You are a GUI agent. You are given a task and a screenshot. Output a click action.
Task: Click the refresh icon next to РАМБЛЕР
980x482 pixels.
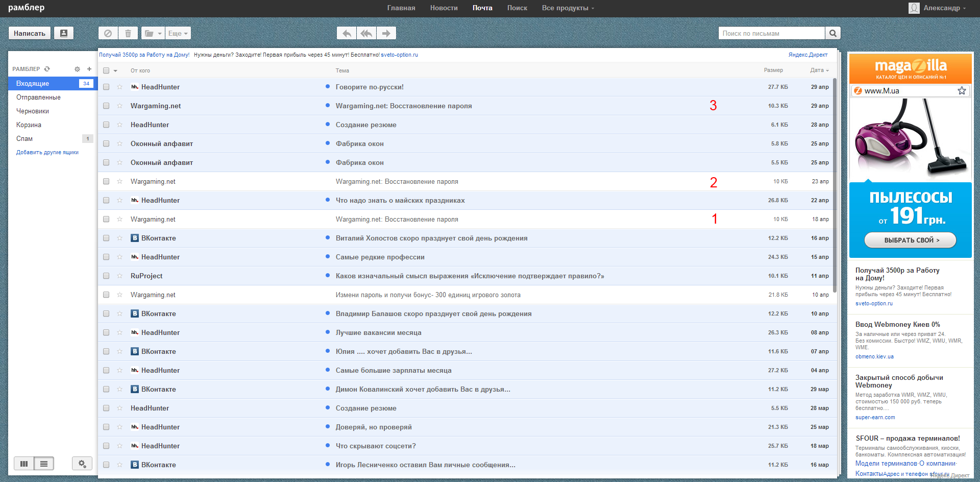coord(47,69)
